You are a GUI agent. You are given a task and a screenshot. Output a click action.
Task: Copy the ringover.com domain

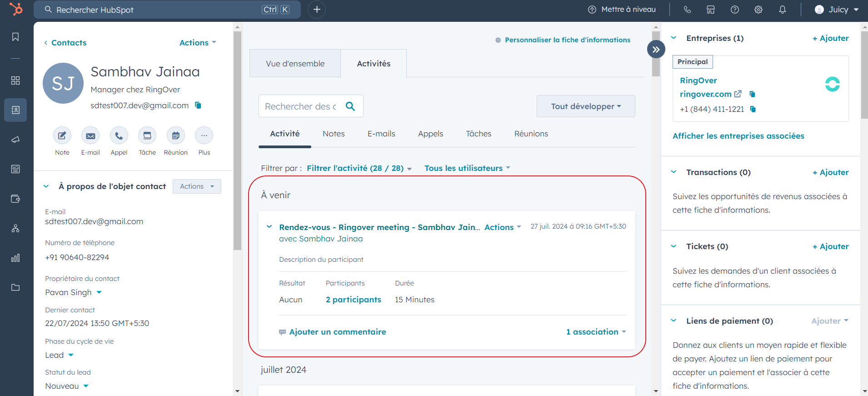[x=752, y=94]
